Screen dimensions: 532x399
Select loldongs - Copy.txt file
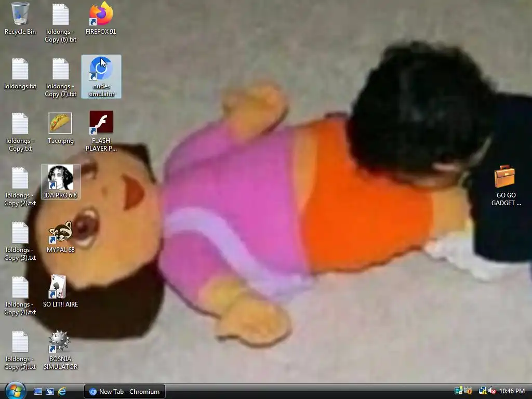pos(20,132)
